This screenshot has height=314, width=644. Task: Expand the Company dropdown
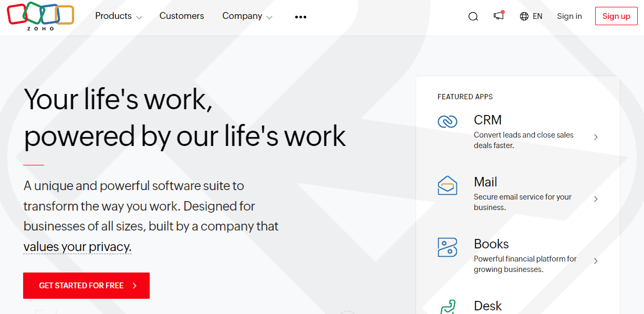point(247,16)
